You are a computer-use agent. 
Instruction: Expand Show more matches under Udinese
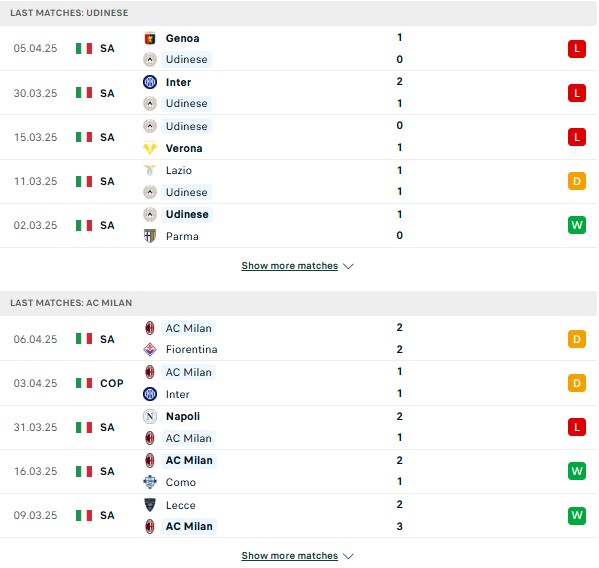tap(290, 266)
